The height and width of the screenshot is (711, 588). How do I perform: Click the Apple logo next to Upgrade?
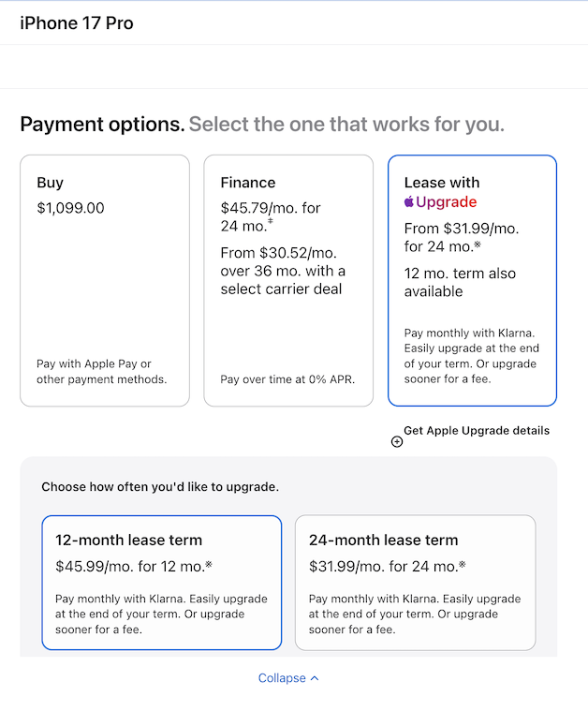point(409,201)
